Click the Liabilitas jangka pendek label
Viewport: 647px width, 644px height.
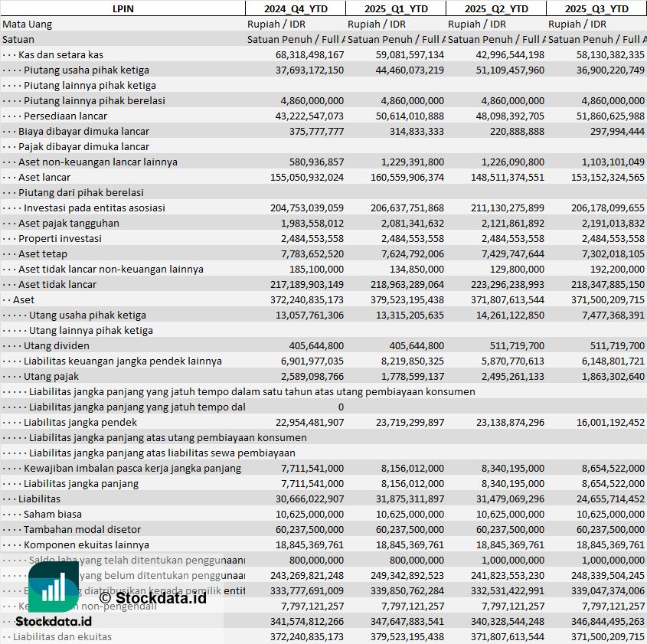(x=80, y=423)
